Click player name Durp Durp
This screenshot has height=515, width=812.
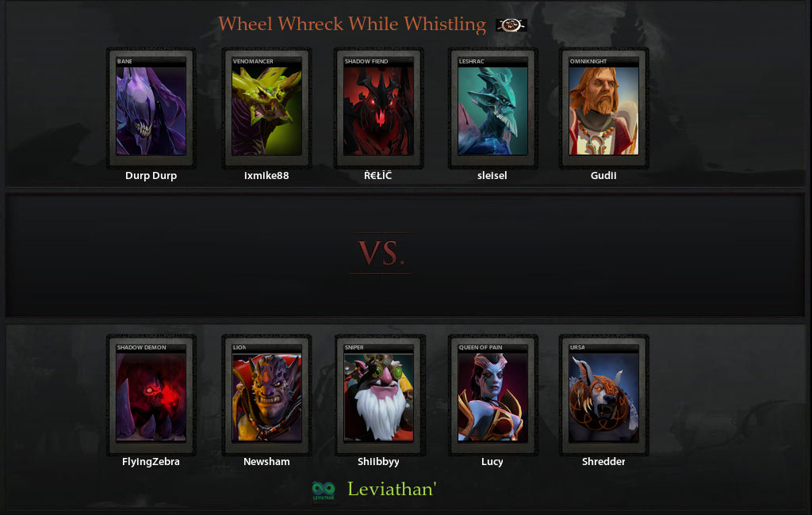coord(151,175)
